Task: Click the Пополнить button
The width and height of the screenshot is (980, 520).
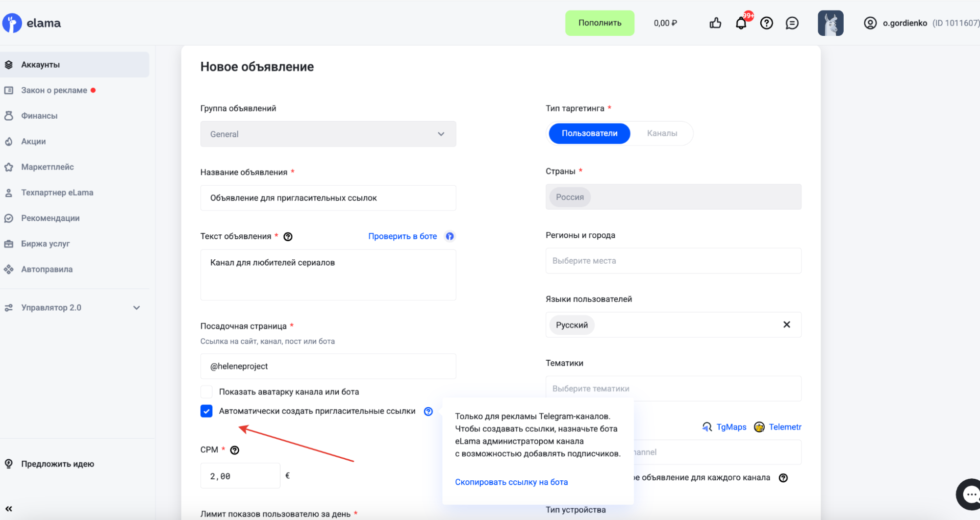Action: [x=600, y=23]
